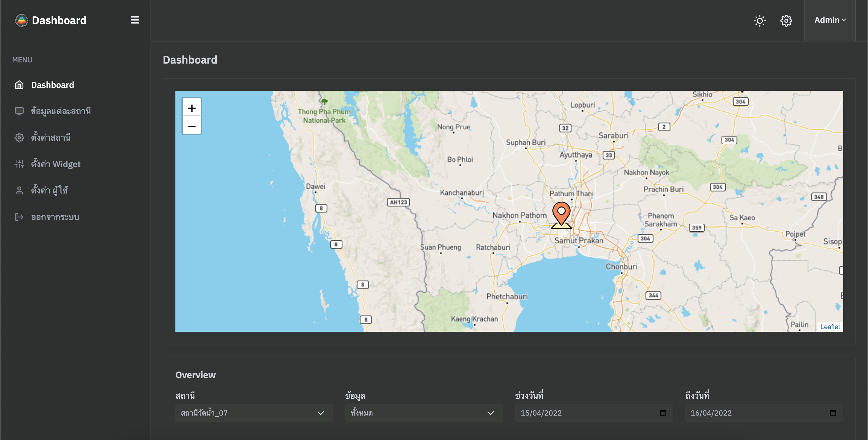Screen dimensions: 868x440
Task: Click the Samut Prakan label on map
Action: click(579, 240)
